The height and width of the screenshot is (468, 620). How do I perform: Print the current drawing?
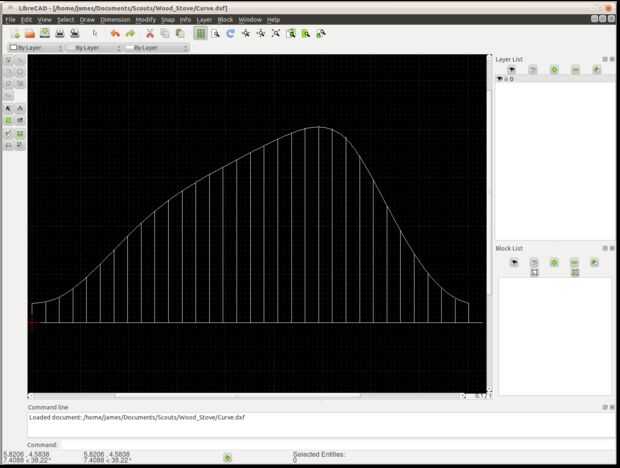60,34
